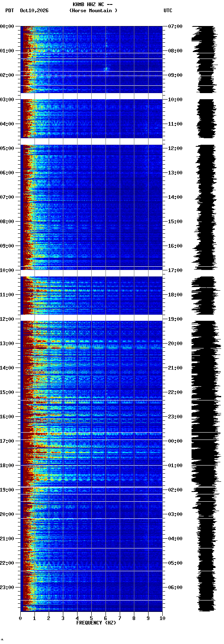224x644 pixels.
Task: Click the frequency axis tick '3'
Action: pyautogui.click(x=63, y=618)
